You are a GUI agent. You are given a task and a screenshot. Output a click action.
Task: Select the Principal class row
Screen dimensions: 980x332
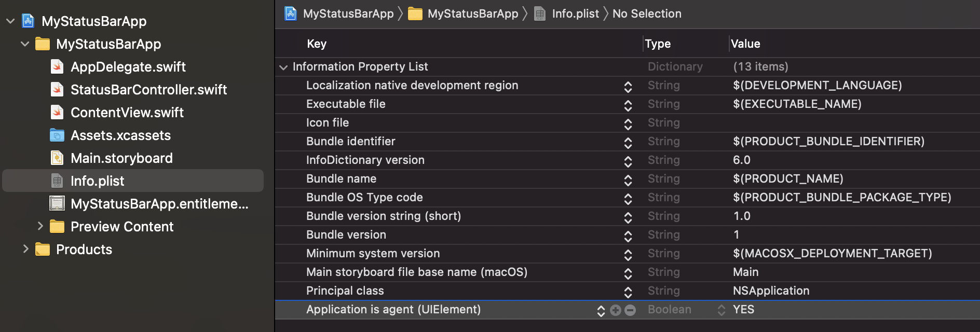[x=345, y=291]
